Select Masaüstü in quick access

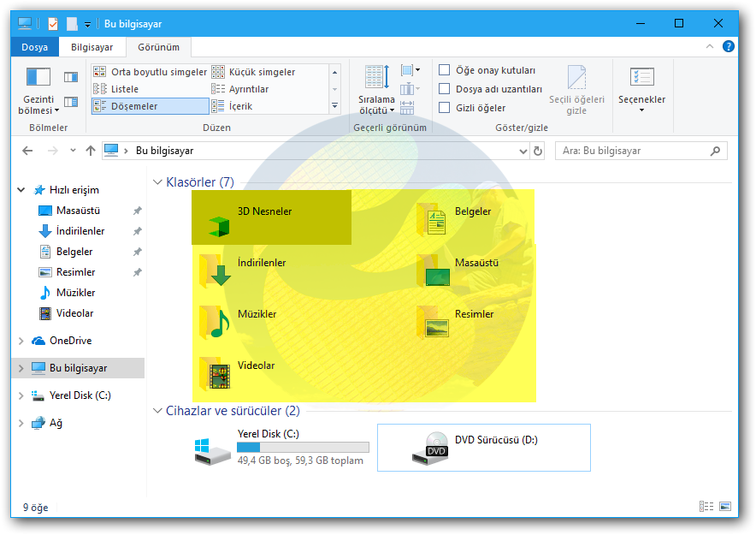click(78, 211)
